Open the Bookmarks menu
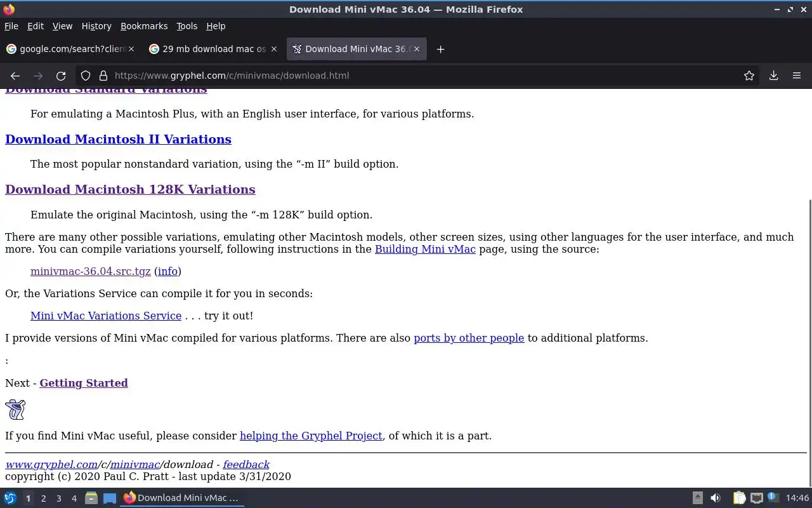Viewport: 812px width, 508px height. click(144, 26)
